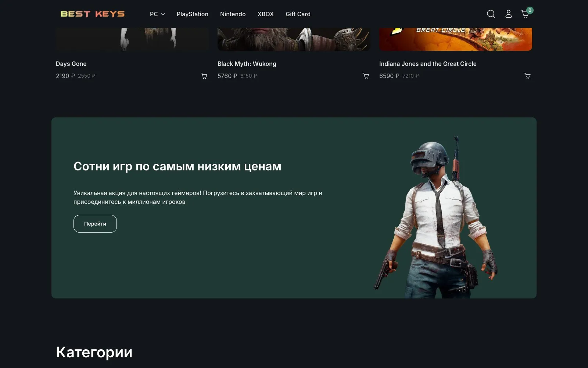Add Days Gone to cart
This screenshot has width=588, height=368.
[x=204, y=76]
